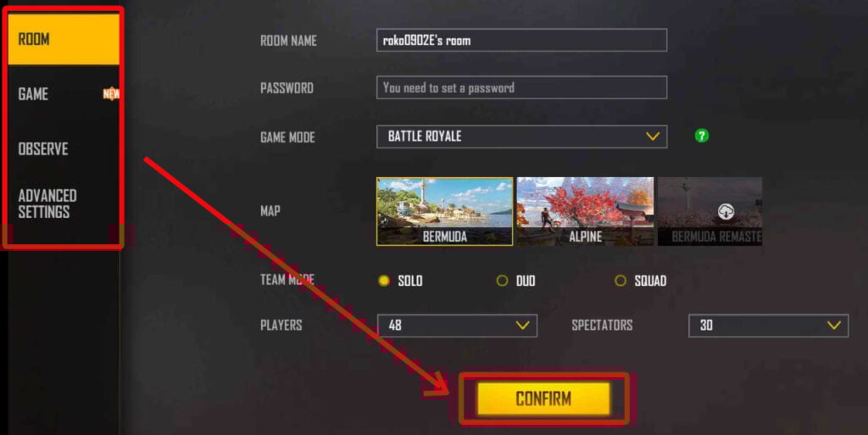Viewport: 868px width, 435px height.
Task: Switch to the Game tab
Action: [x=64, y=94]
